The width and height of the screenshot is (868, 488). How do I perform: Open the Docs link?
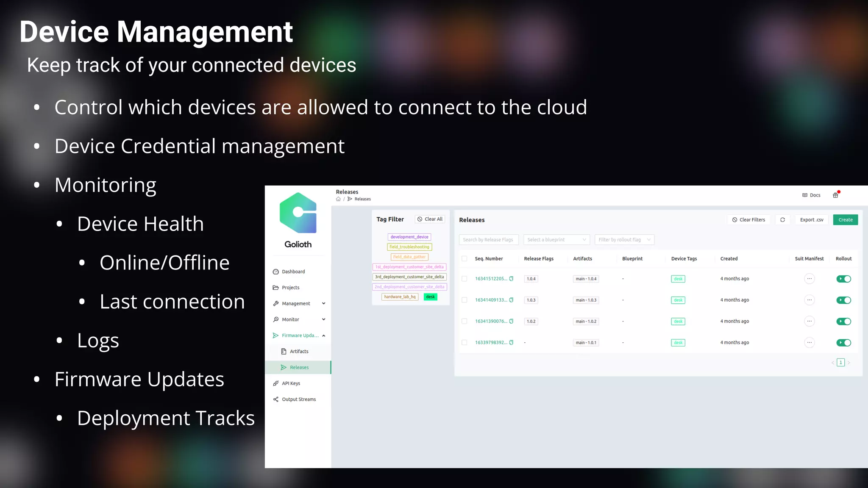pyautogui.click(x=811, y=195)
